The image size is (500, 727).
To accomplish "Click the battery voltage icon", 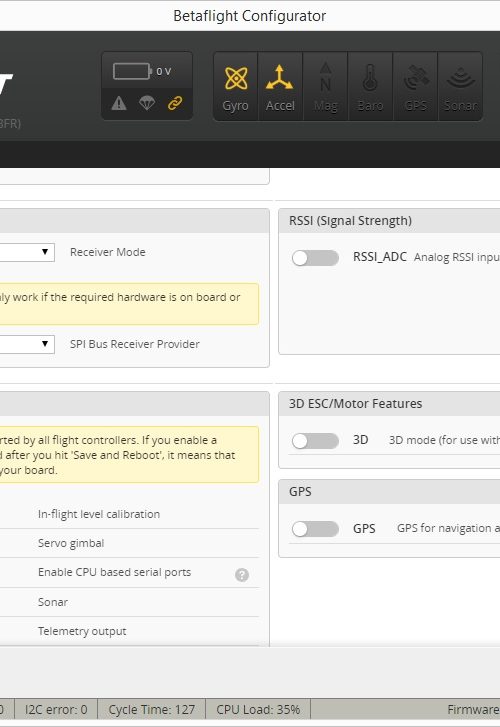I will pyautogui.click(x=132, y=71).
